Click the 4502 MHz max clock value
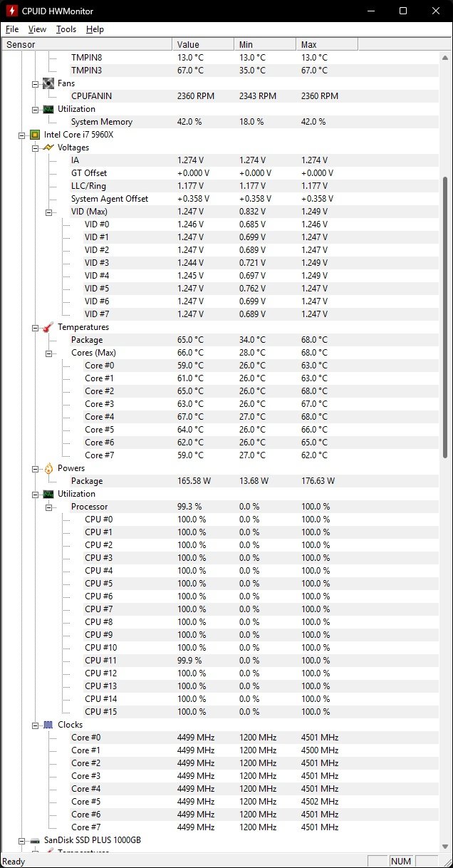This screenshot has height=868, width=453. click(320, 802)
